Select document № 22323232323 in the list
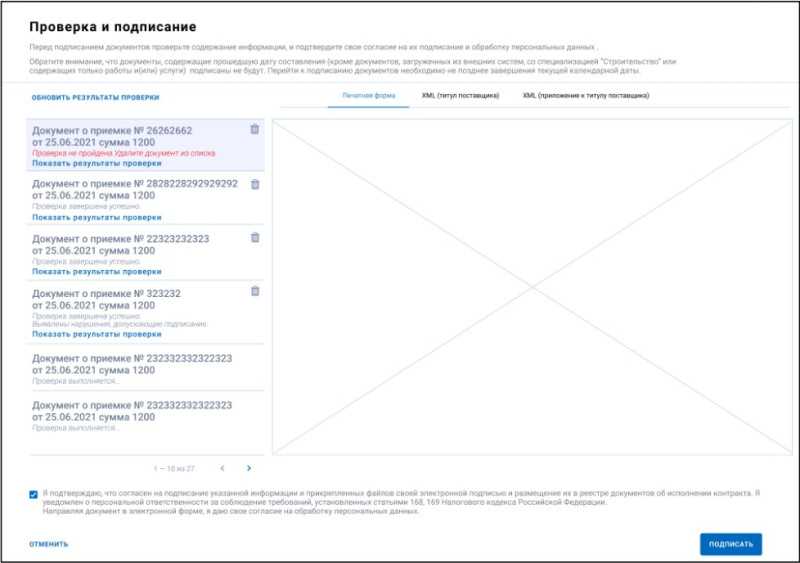 tap(145, 253)
